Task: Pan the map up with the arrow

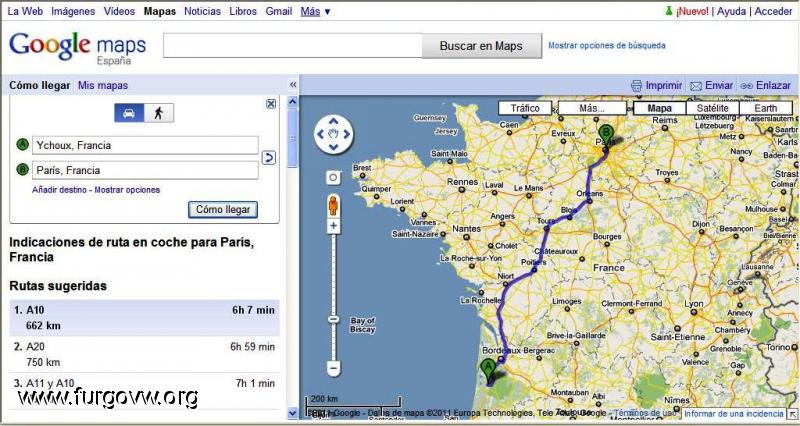Action: click(333, 121)
